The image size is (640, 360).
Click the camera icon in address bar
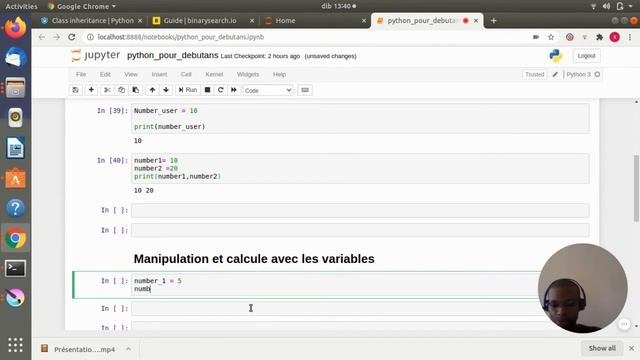(536, 37)
